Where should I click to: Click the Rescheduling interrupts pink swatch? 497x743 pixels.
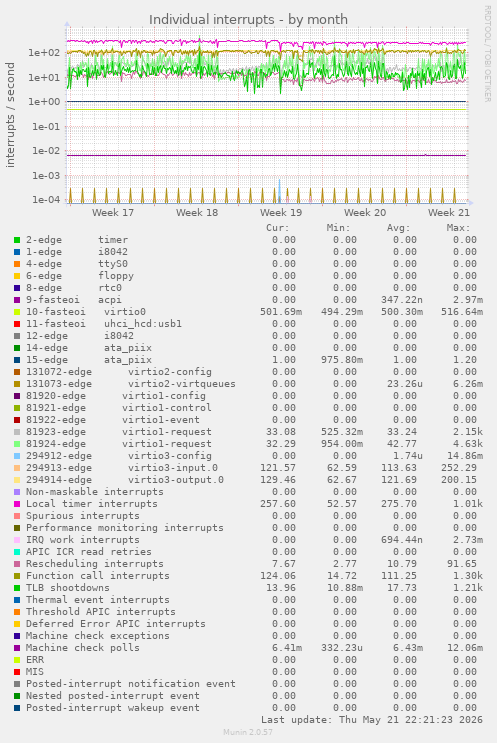(x=17, y=564)
